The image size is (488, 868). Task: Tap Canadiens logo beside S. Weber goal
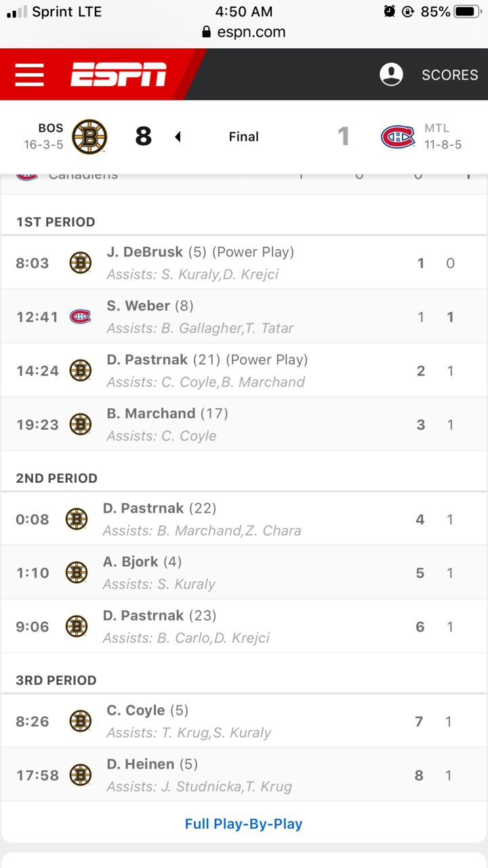(x=80, y=317)
